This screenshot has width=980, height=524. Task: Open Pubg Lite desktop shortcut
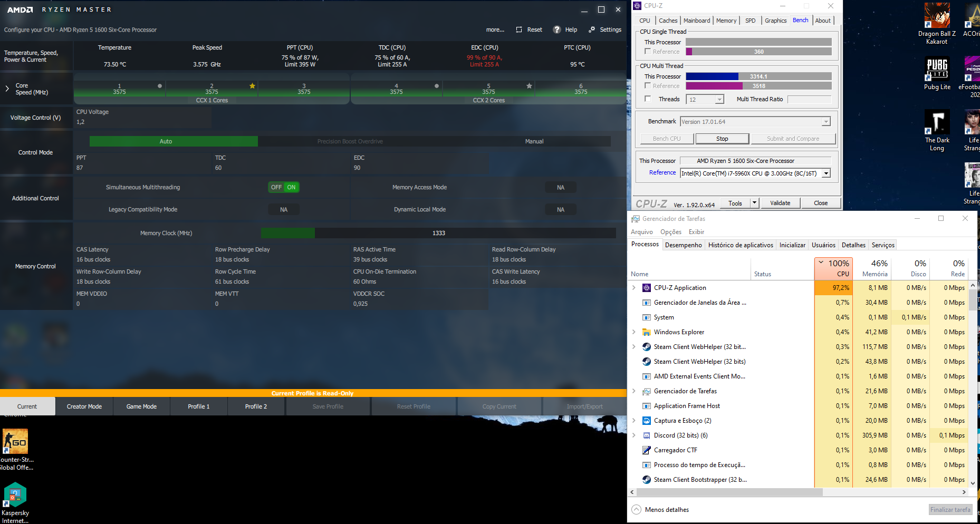click(x=937, y=69)
